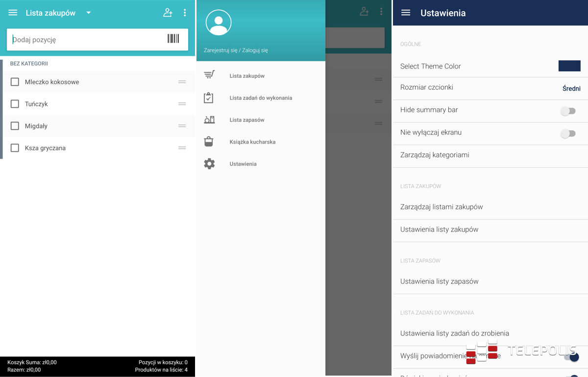Screen dimensions: 588x377
Task: Open Lista zapasów from the drawer
Action: (246, 120)
